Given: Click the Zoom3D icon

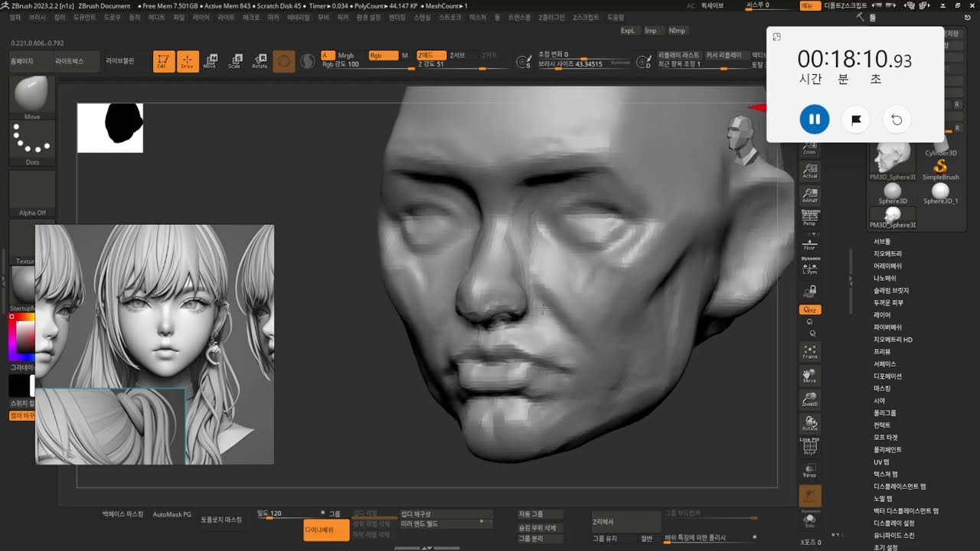Looking at the screenshot, I should pyautogui.click(x=810, y=399).
